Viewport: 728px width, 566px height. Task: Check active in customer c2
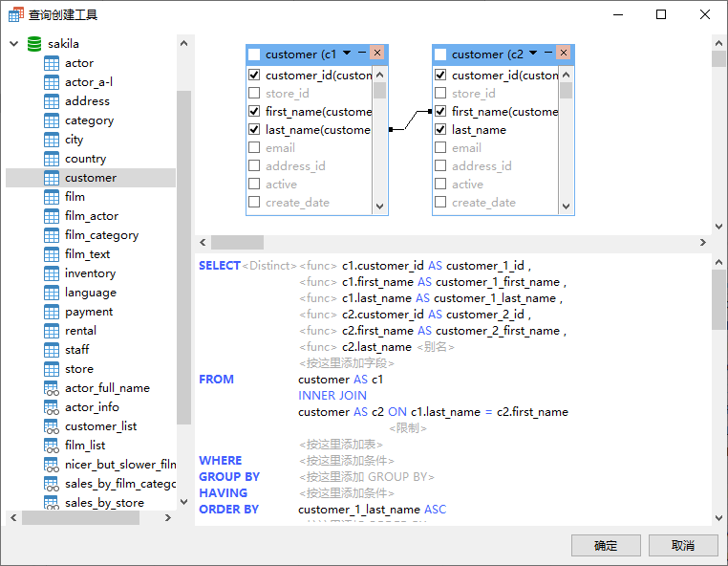point(440,184)
